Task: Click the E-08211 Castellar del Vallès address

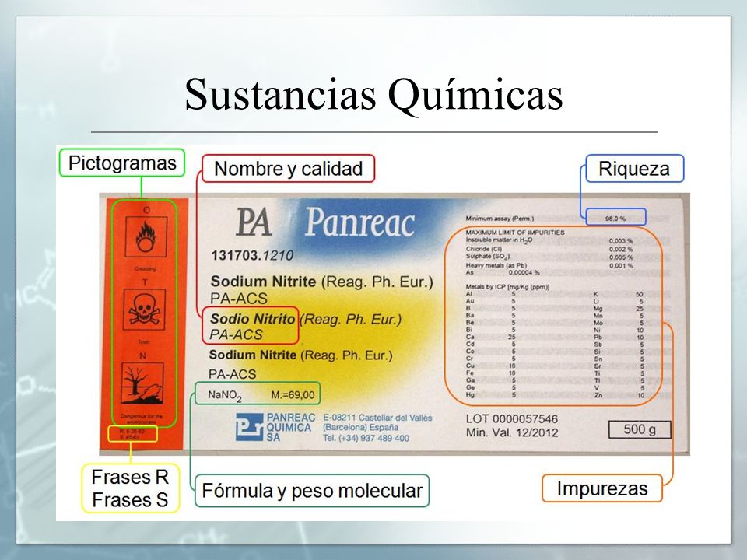Action: coord(377,418)
